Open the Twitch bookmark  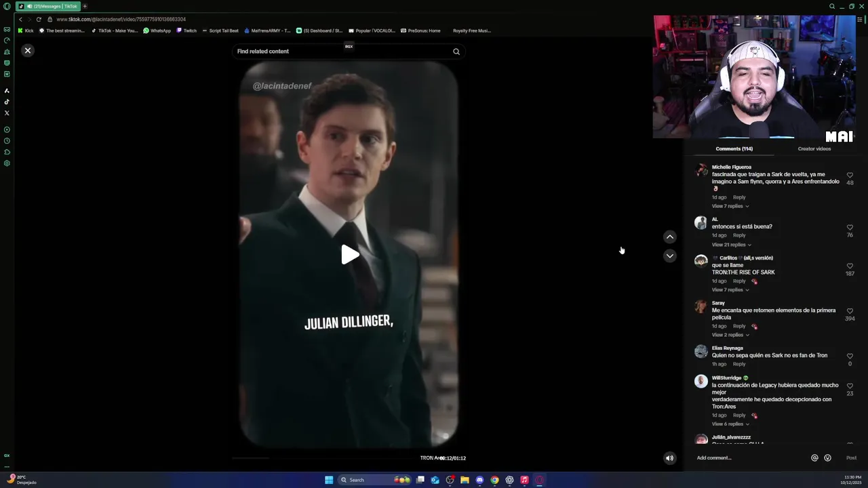click(x=186, y=30)
